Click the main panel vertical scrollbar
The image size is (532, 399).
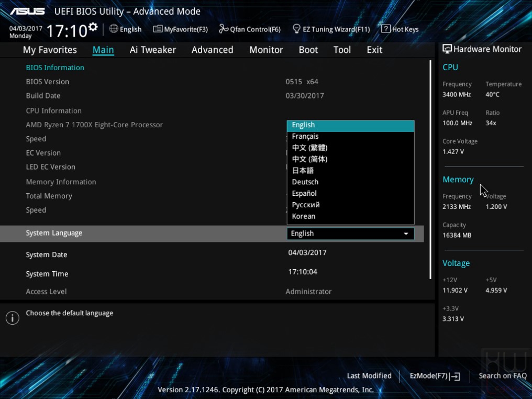coord(430,170)
